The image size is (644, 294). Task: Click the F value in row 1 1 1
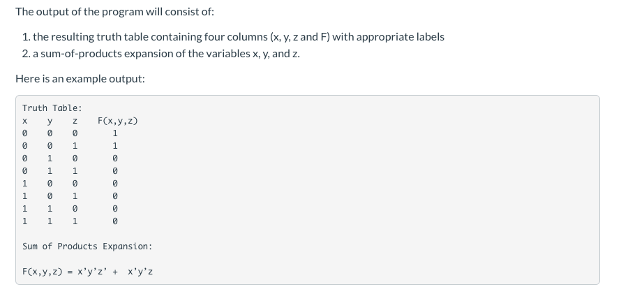click(x=115, y=221)
